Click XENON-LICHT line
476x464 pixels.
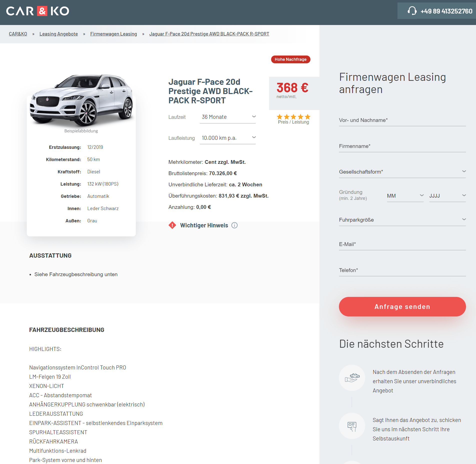click(47, 386)
